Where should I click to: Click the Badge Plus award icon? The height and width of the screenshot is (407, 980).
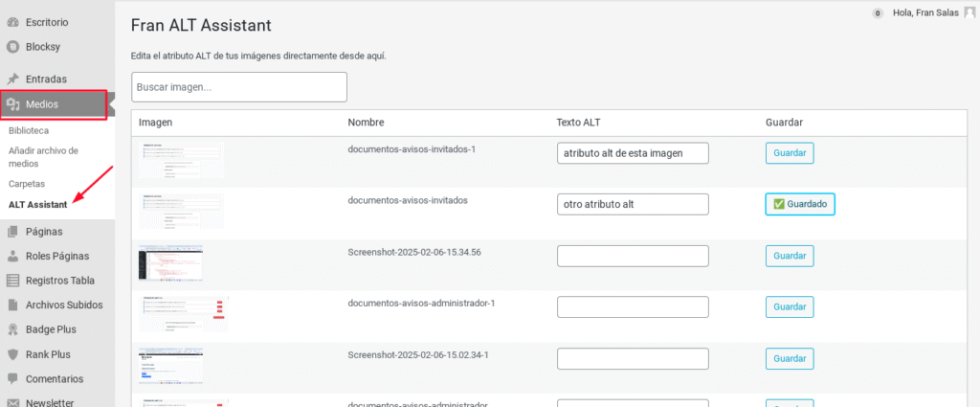click(12, 329)
